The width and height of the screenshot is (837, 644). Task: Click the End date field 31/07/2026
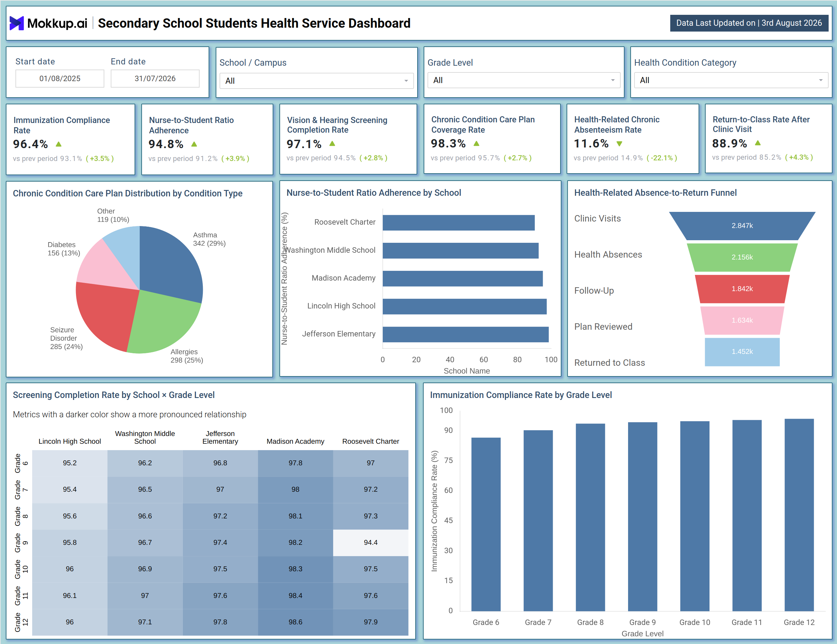coord(155,79)
